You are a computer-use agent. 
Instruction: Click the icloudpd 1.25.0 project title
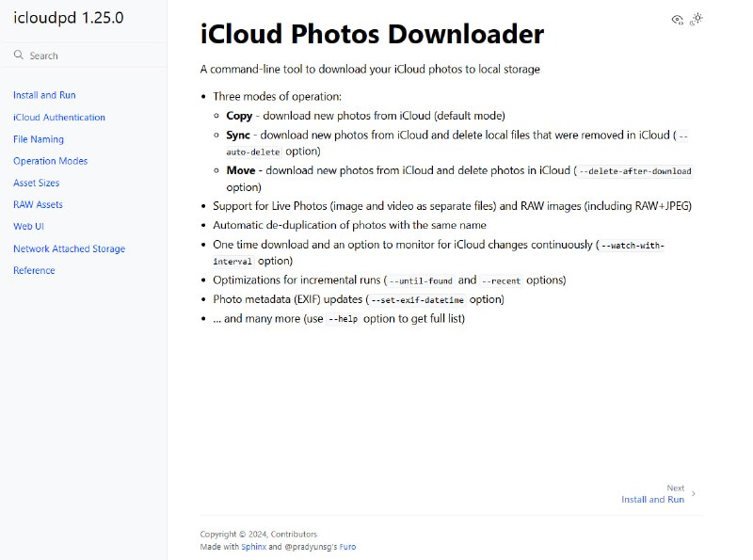tap(66, 17)
